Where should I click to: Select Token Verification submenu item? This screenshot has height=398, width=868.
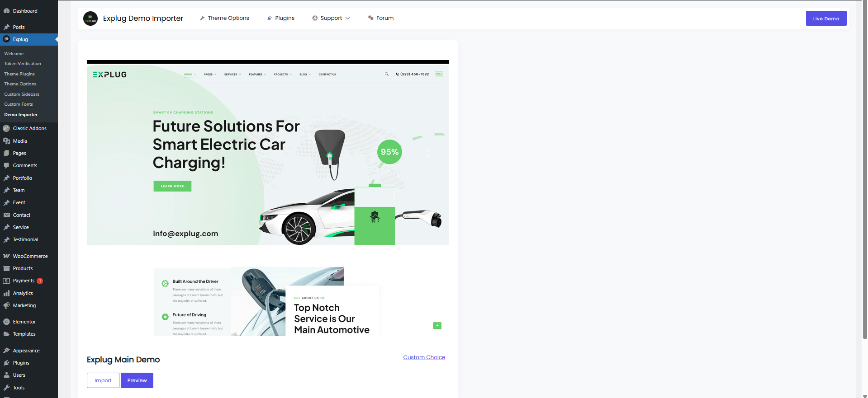[x=23, y=64]
